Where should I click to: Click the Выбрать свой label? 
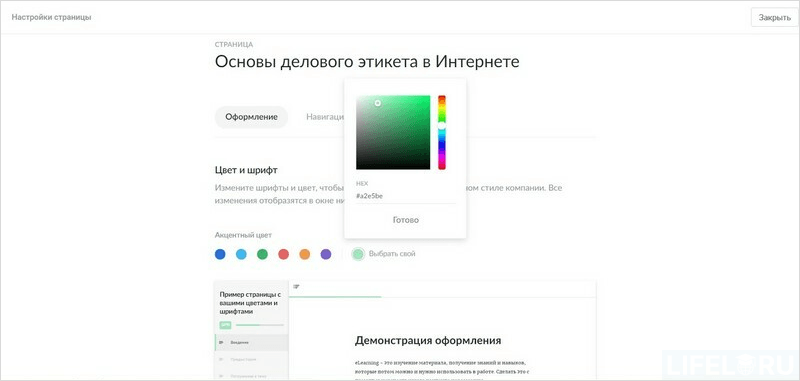pos(392,253)
